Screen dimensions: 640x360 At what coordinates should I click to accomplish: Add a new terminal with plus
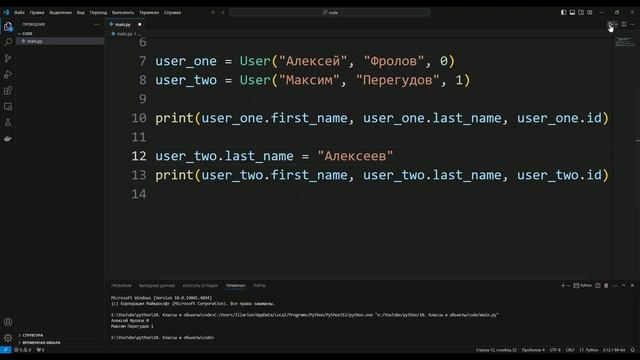563,286
